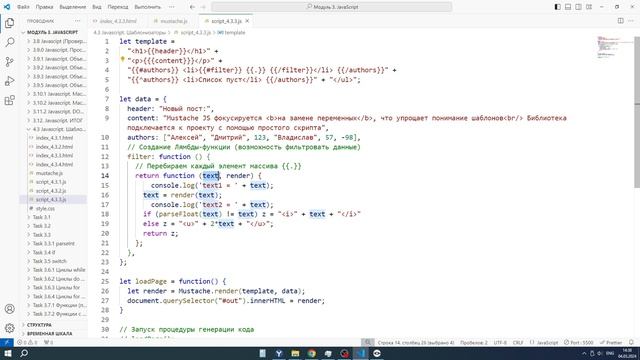This screenshot has width=640, height=360.
Task: Go forward using the navigation arrow
Action: pos(203,7)
